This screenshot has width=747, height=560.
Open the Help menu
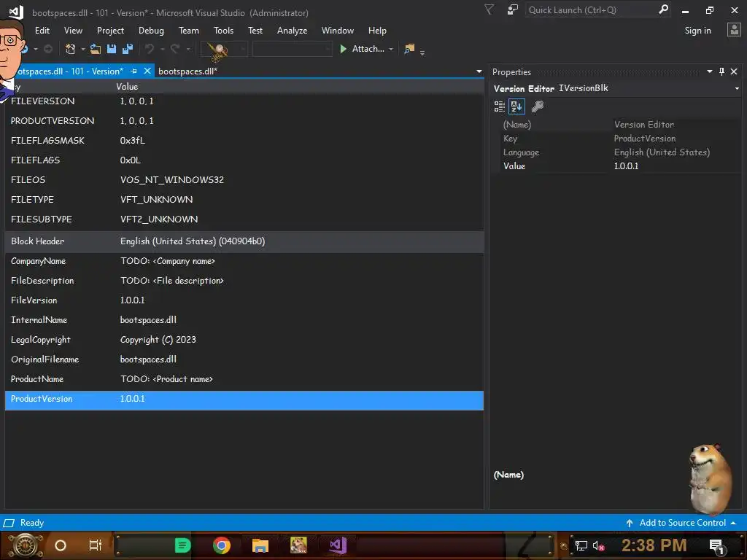point(377,31)
